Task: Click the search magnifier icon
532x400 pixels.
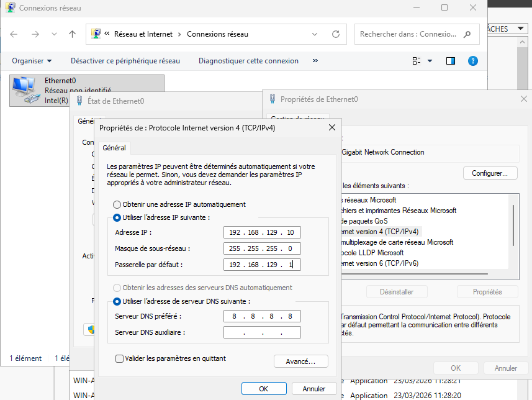Action: [467, 34]
